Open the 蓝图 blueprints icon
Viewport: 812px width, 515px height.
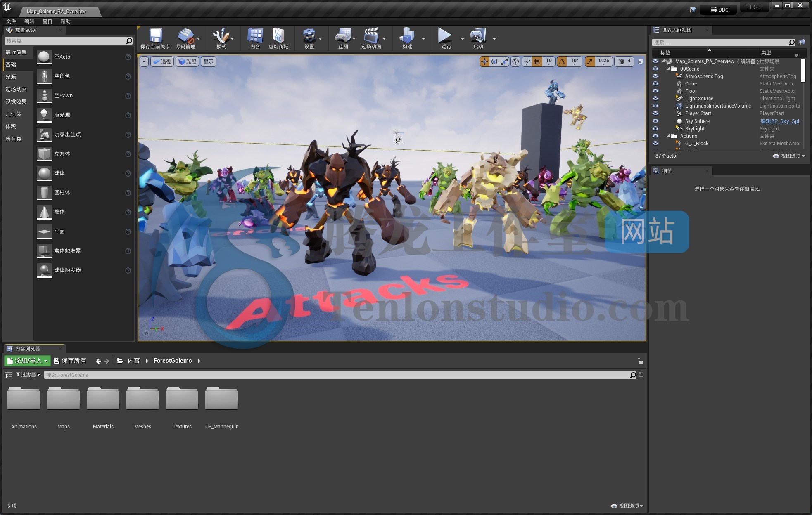[x=343, y=35]
